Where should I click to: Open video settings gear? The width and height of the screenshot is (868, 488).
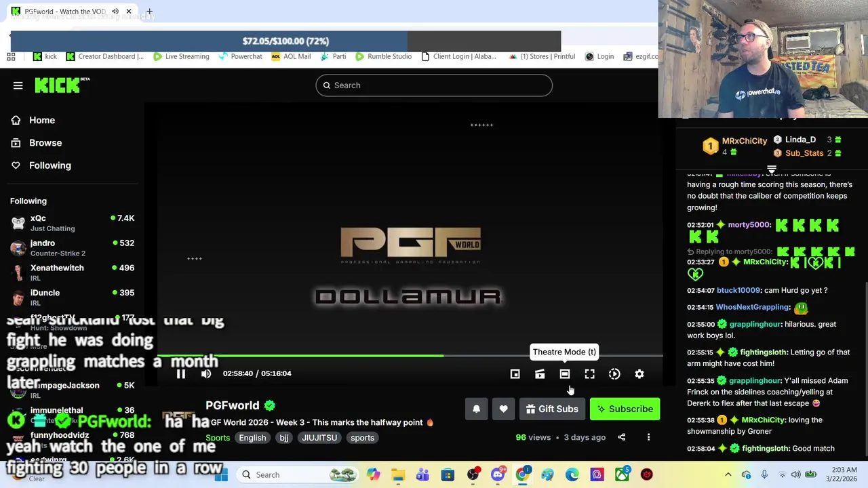click(639, 374)
